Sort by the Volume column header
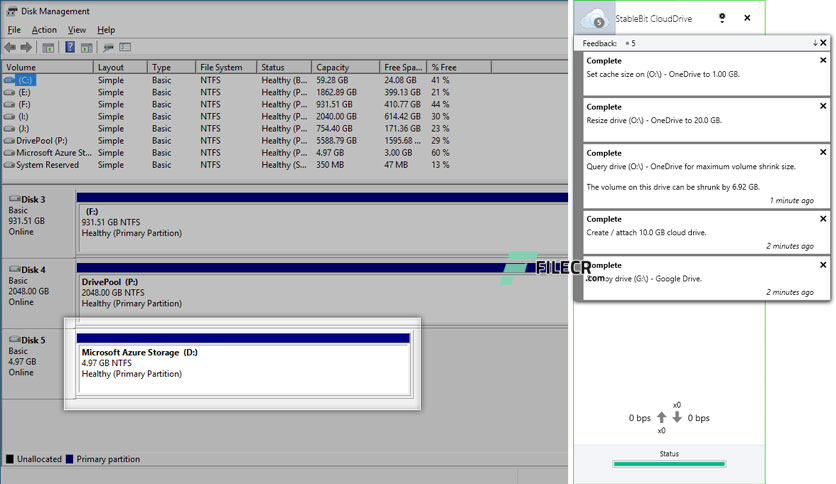This screenshot has width=836, height=484. point(48,67)
